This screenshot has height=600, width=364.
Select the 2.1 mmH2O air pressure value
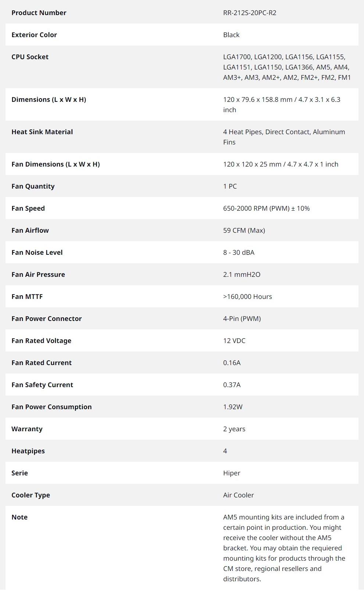tap(242, 275)
